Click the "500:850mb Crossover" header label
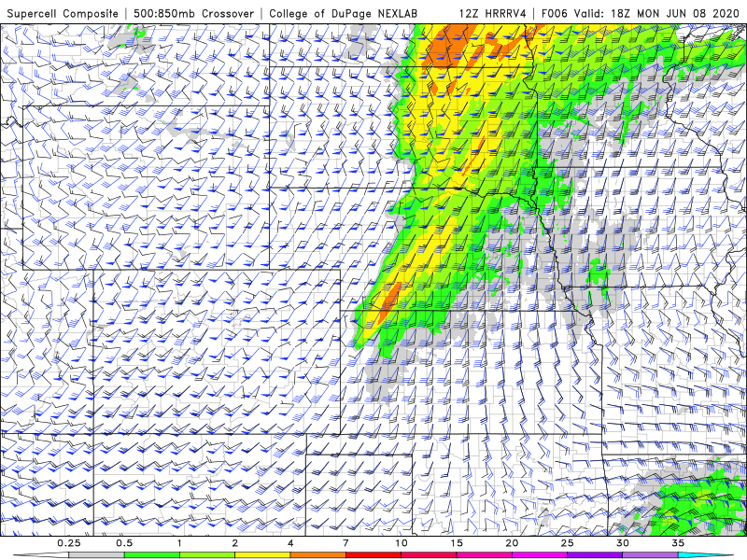 pyautogui.click(x=193, y=13)
